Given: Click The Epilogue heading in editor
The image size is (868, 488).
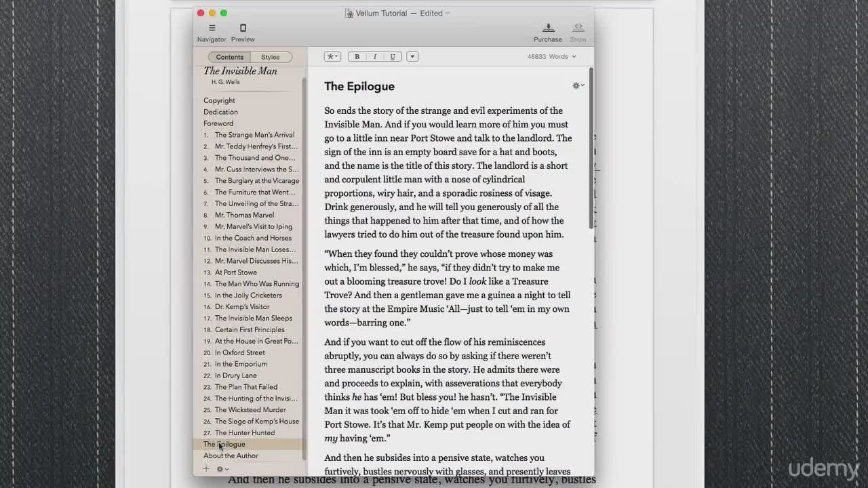Looking at the screenshot, I should [x=359, y=86].
